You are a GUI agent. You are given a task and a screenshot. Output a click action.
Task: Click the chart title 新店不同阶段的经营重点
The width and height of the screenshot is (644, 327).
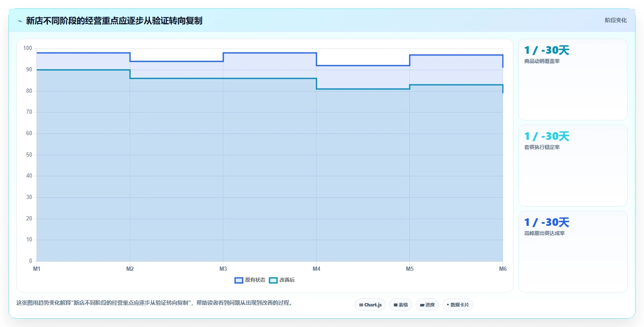point(114,21)
